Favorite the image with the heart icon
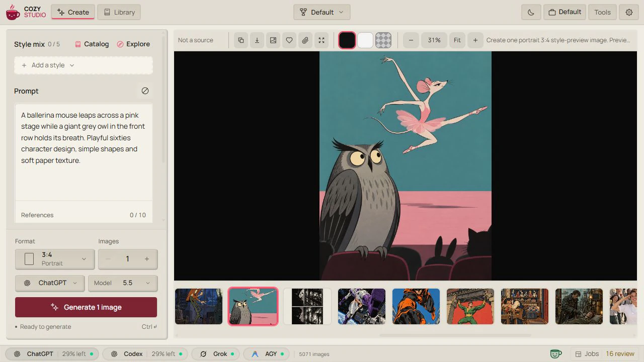644x362 pixels. [289, 40]
